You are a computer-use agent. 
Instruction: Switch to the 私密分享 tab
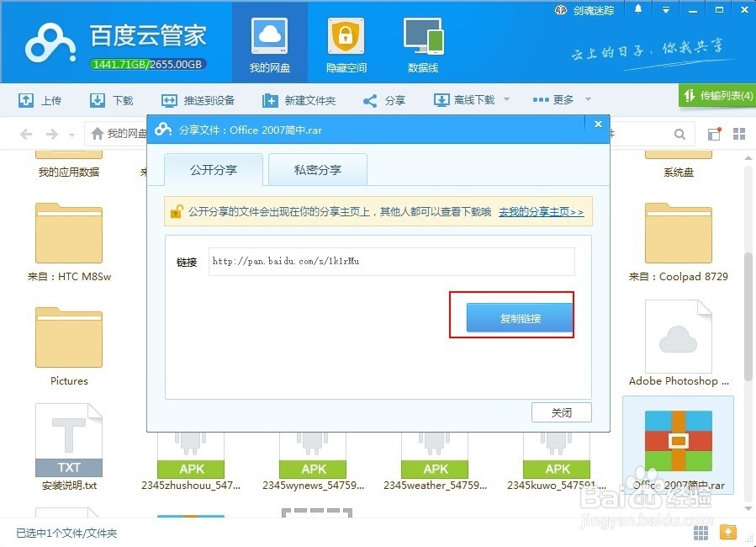[x=318, y=170]
